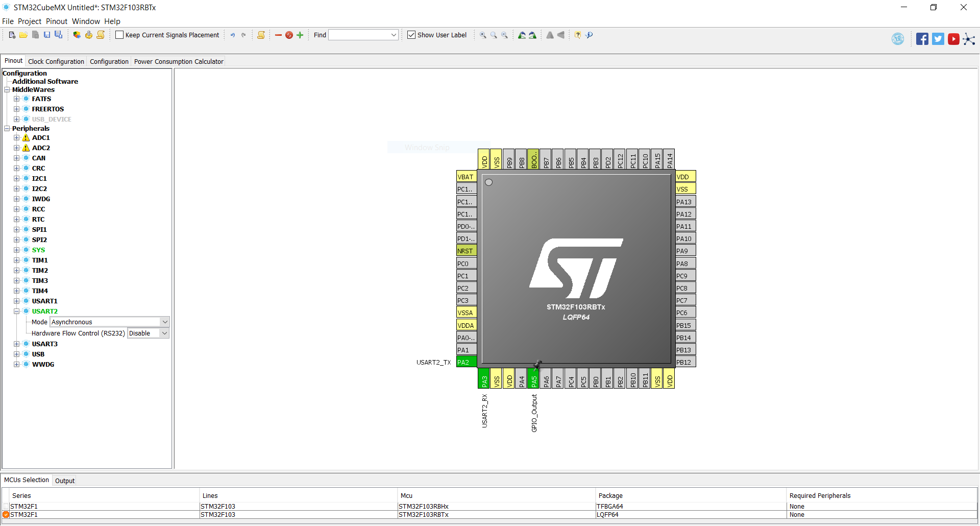Screen dimensions: 980x526
Task: Select the STM32F103RBHx row in MCU table
Action: (x=490, y=507)
